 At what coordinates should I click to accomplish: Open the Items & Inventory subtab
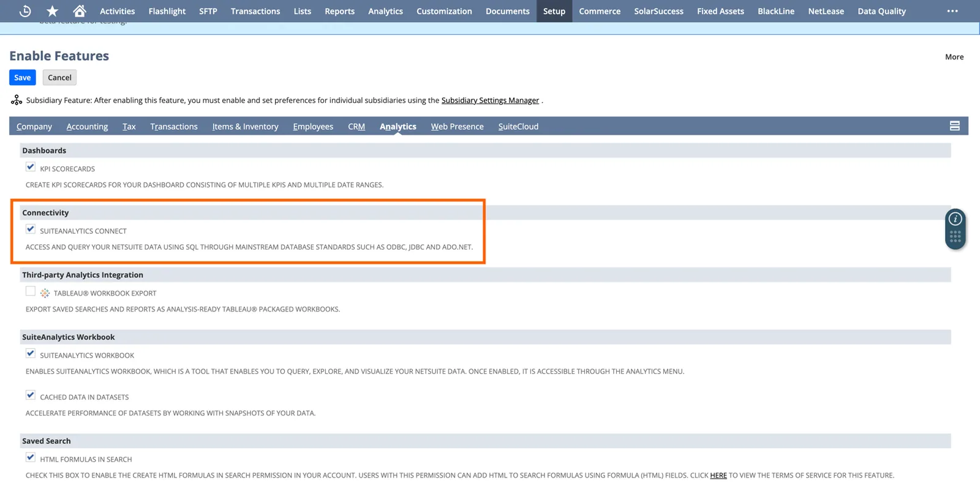[246, 127]
